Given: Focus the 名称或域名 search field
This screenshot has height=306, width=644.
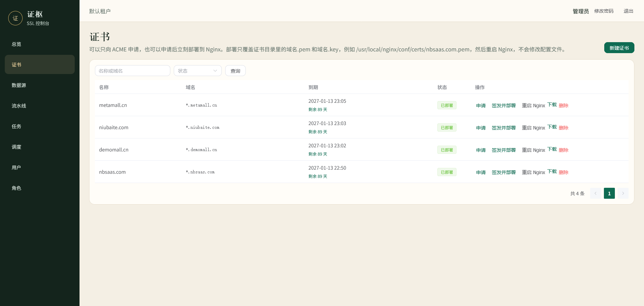Looking at the screenshot, I should point(133,71).
